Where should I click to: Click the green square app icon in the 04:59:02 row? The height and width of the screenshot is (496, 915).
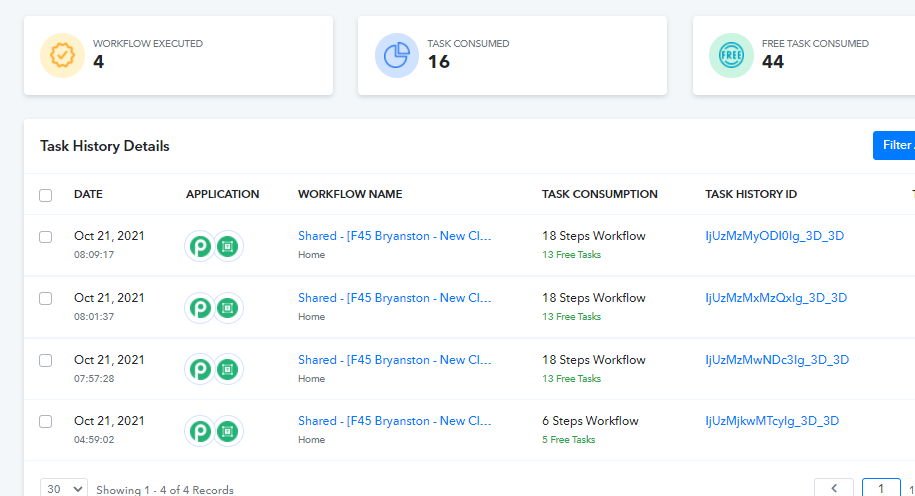click(228, 431)
